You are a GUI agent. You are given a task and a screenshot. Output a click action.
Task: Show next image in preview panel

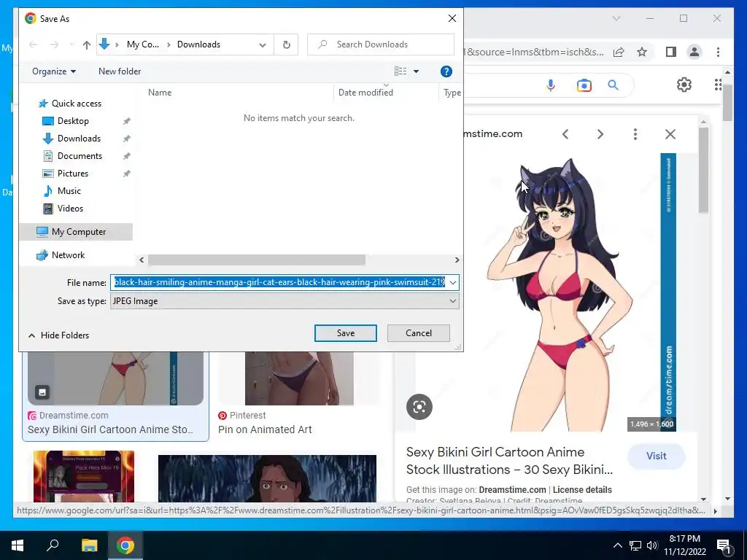tap(600, 134)
